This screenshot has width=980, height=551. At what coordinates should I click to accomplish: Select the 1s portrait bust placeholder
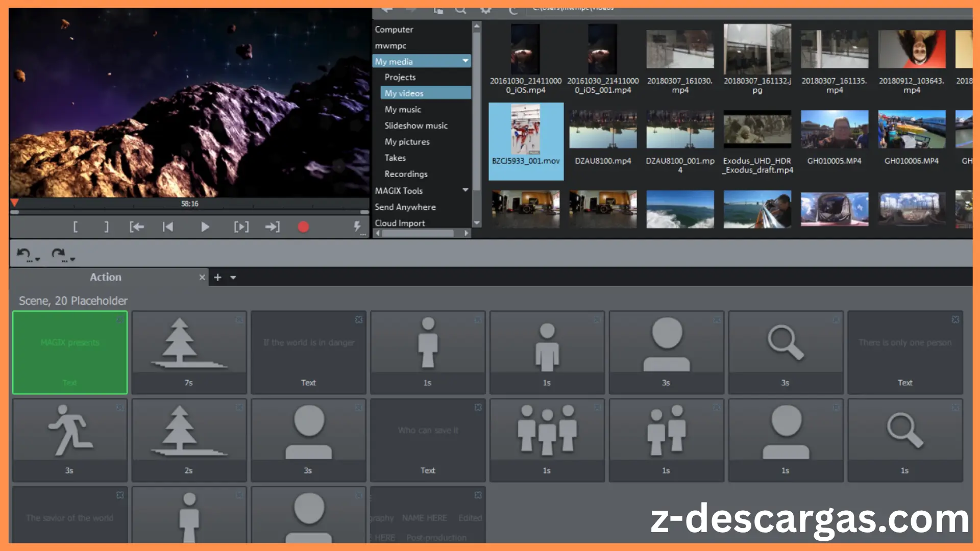tap(786, 440)
